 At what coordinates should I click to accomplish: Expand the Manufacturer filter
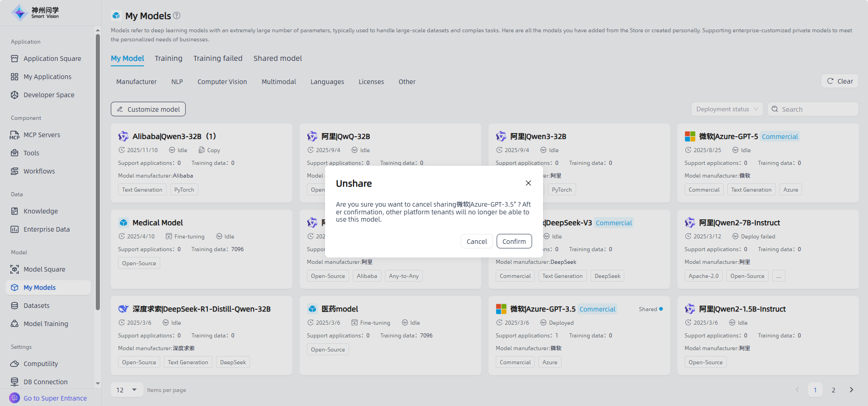136,82
